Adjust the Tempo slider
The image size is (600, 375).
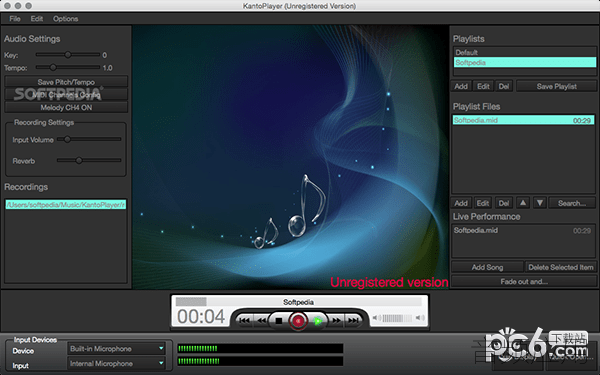point(68,67)
